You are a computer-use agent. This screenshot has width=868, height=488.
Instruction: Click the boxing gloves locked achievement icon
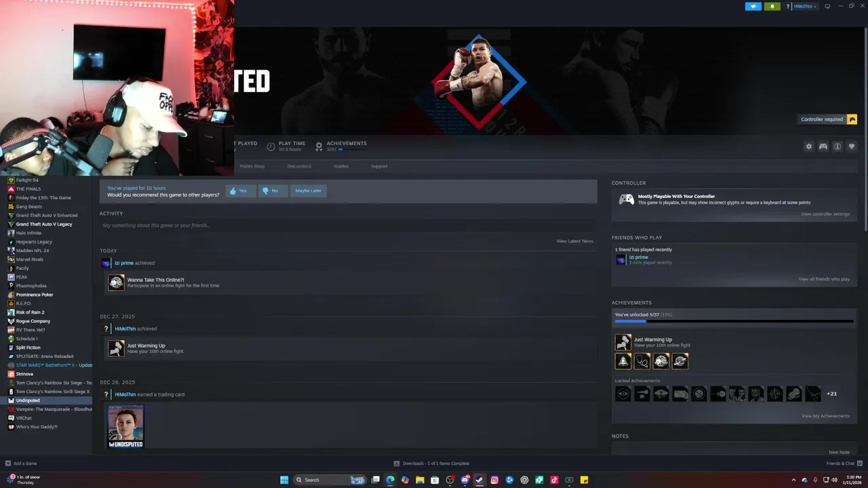click(793, 394)
